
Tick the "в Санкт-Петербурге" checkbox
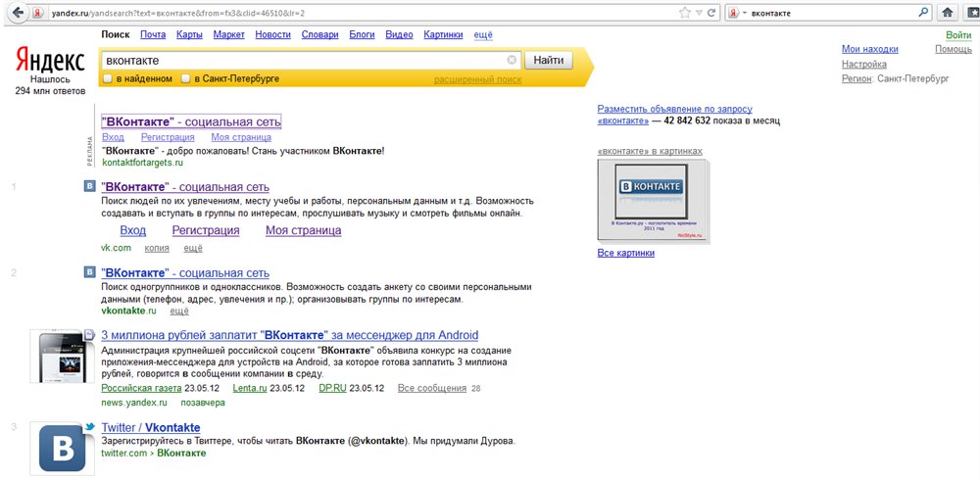185,78
